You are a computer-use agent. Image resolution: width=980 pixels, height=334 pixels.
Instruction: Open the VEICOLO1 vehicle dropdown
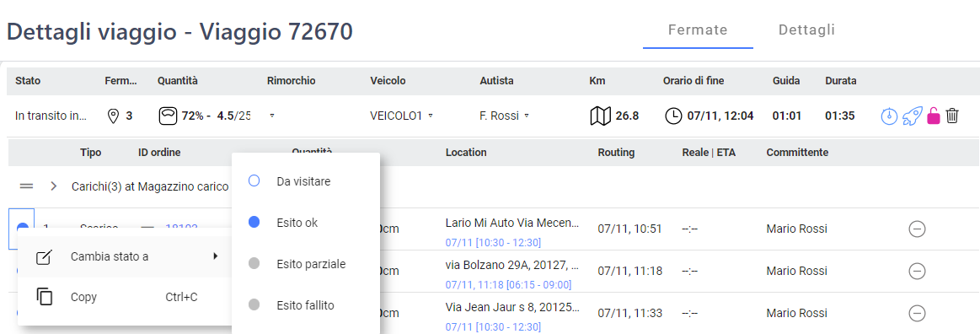(402, 116)
